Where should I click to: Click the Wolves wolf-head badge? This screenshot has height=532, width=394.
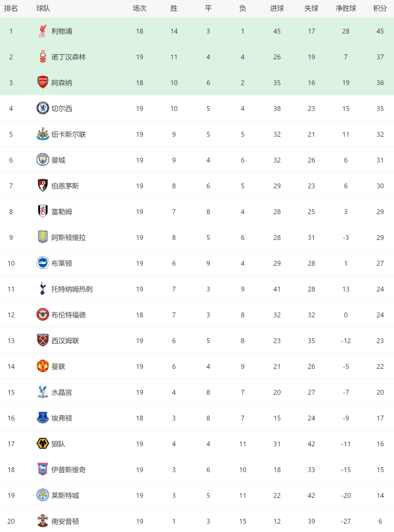pos(43,444)
